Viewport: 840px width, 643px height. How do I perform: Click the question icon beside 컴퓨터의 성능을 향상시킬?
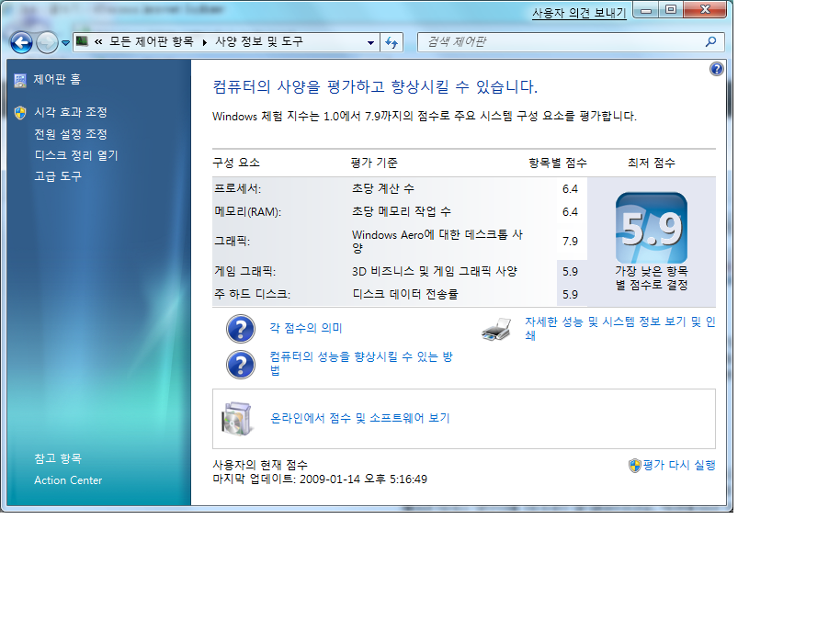[x=241, y=365]
